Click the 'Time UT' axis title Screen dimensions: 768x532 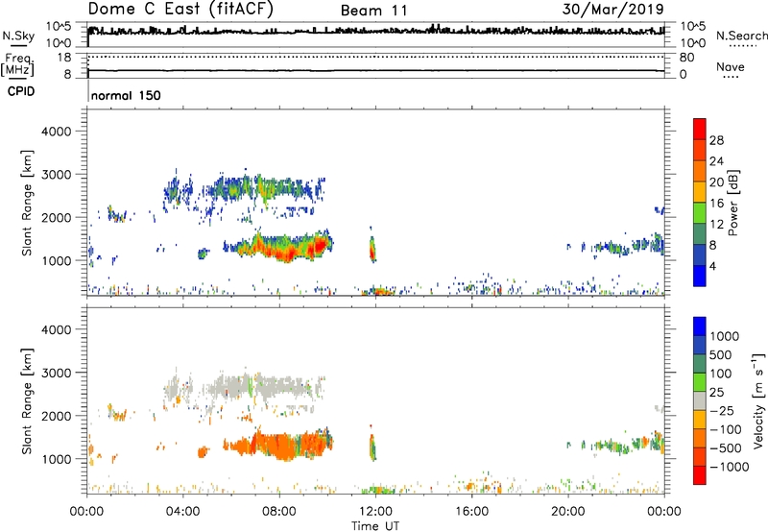pos(375,526)
